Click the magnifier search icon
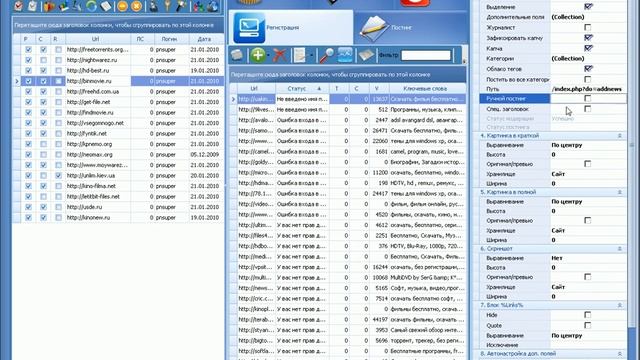640x360 pixels. coord(326,55)
